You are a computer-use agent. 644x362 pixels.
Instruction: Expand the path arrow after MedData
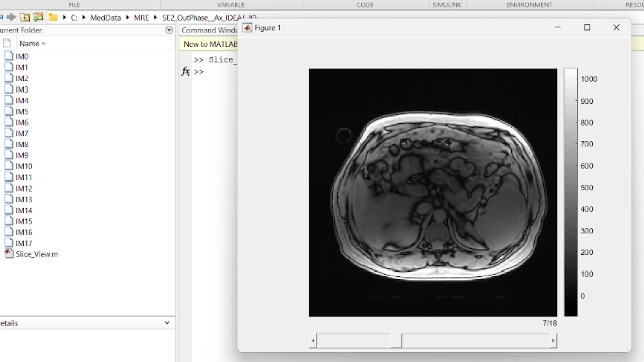coord(127,18)
